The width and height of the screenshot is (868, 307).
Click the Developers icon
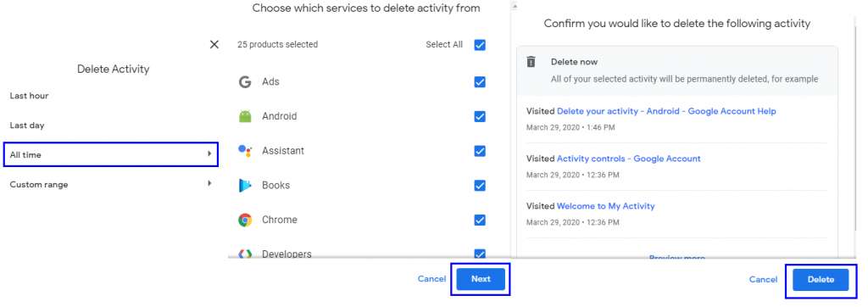pyautogui.click(x=245, y=254)
